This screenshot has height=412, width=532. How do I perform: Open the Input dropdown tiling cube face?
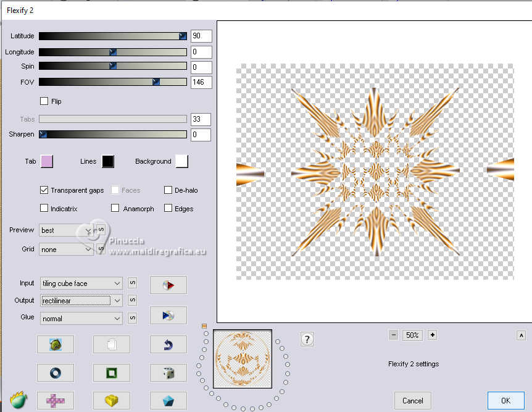tap(81, 284)
